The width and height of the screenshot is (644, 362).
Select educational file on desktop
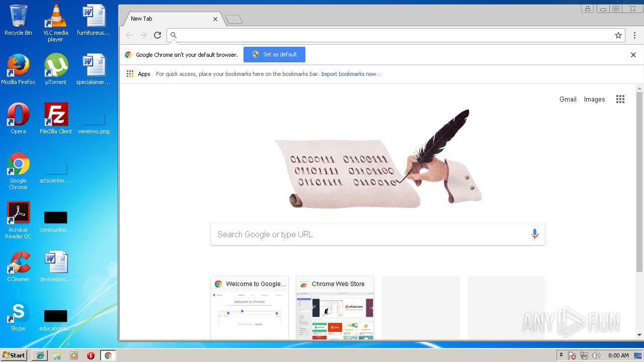(55, 320)
